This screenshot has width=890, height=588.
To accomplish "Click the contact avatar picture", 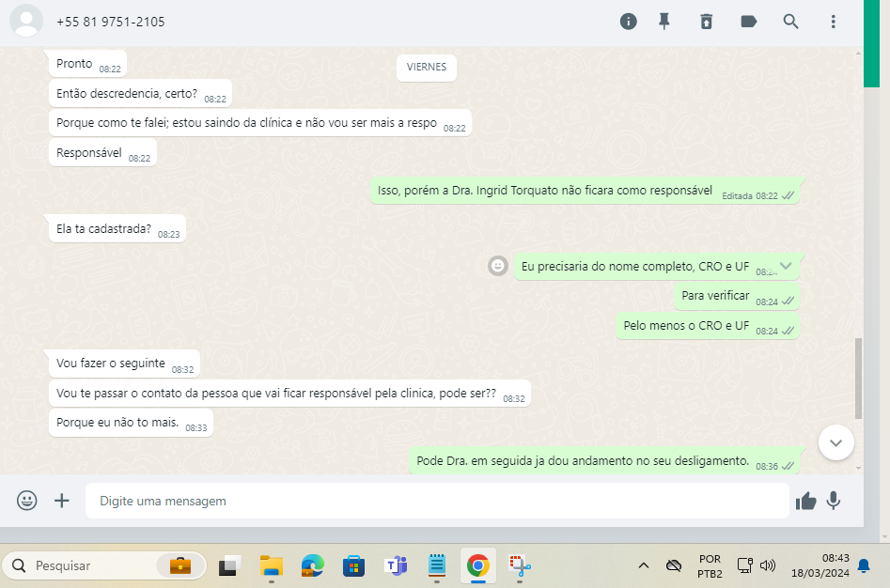I will (26, 21).
